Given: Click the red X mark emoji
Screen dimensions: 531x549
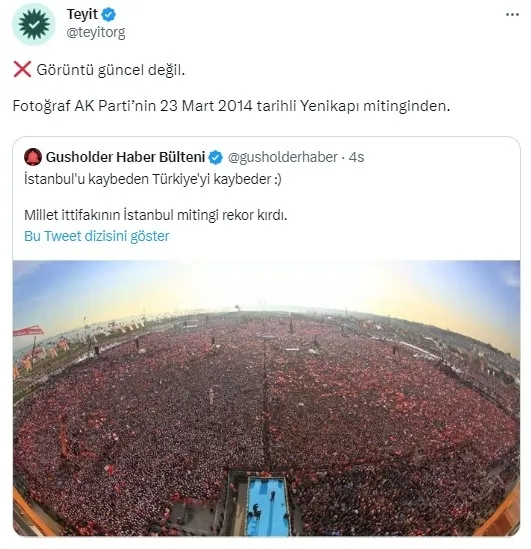Looking at the screenshot, I should [x=22, y=69].
